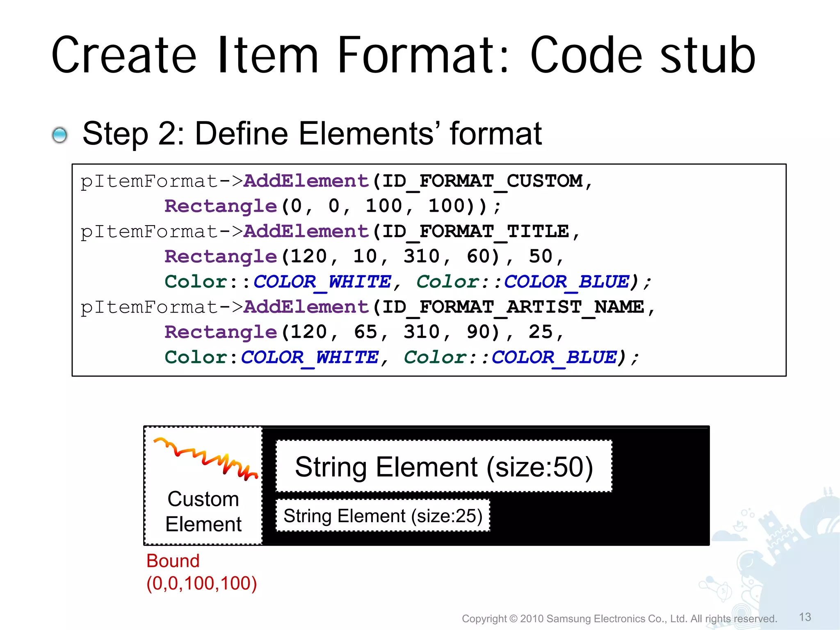Click the slide title 'Create Item Format: Code stub'

point(403,55)
